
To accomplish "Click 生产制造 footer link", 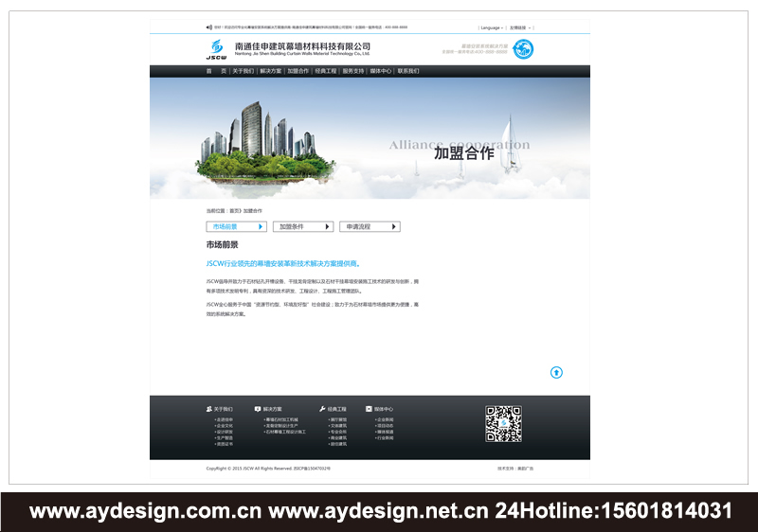I will (x=225, y=438).
